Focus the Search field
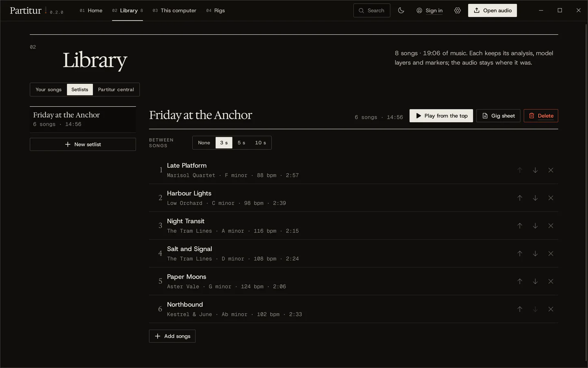588x368 pixels. (372, 11)
